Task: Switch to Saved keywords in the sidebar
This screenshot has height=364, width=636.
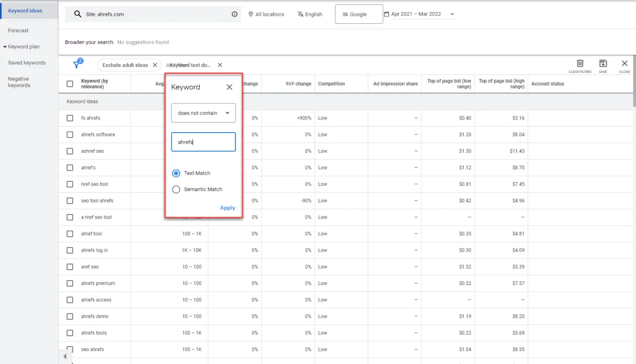Action: point(27,63)
